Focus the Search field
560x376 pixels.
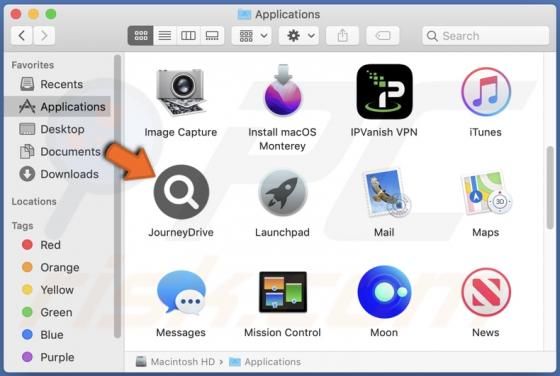486,36
